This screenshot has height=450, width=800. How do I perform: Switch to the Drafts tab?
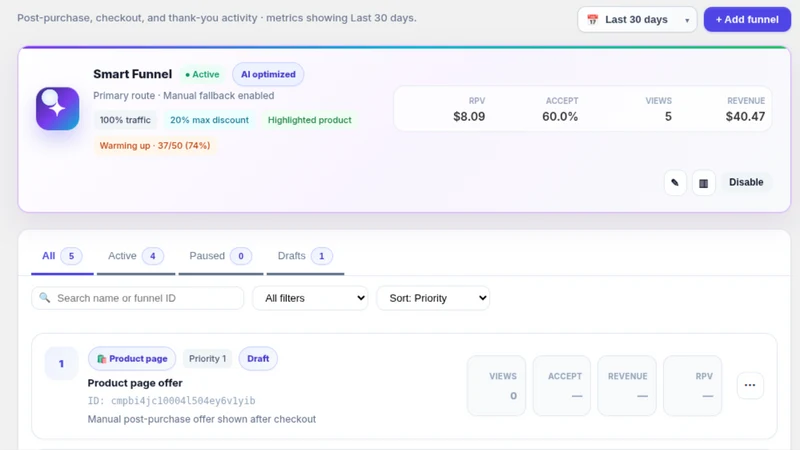(305, 256)
